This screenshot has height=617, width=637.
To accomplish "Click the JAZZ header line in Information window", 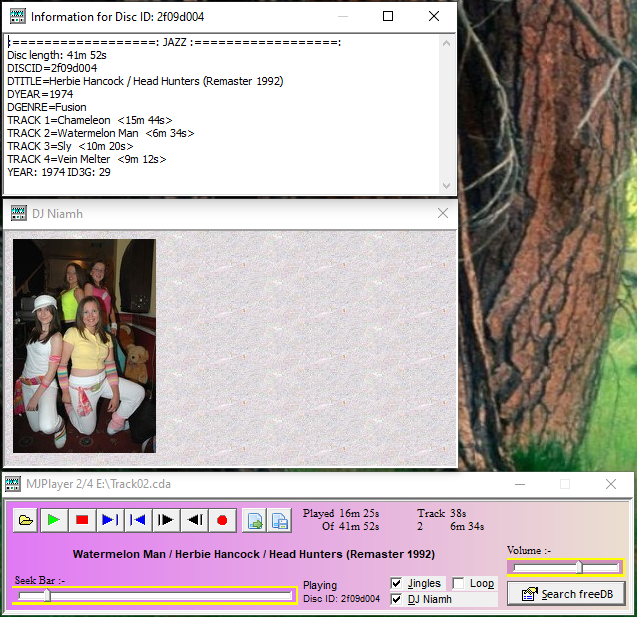I will coord(174,42).
